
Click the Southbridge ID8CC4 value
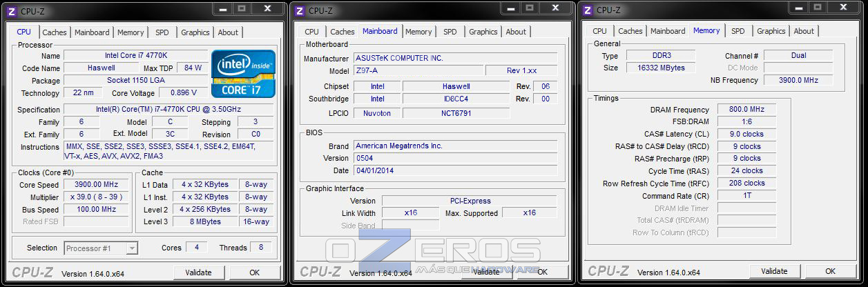tap(456, 99)
